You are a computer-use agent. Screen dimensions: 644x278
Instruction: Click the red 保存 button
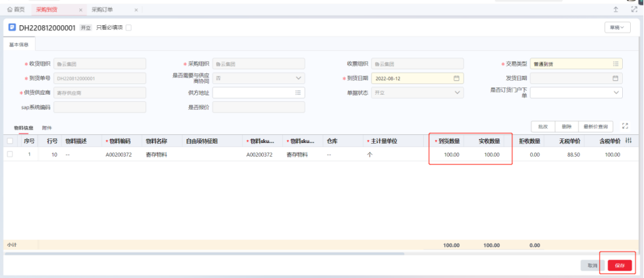point(620,265)
